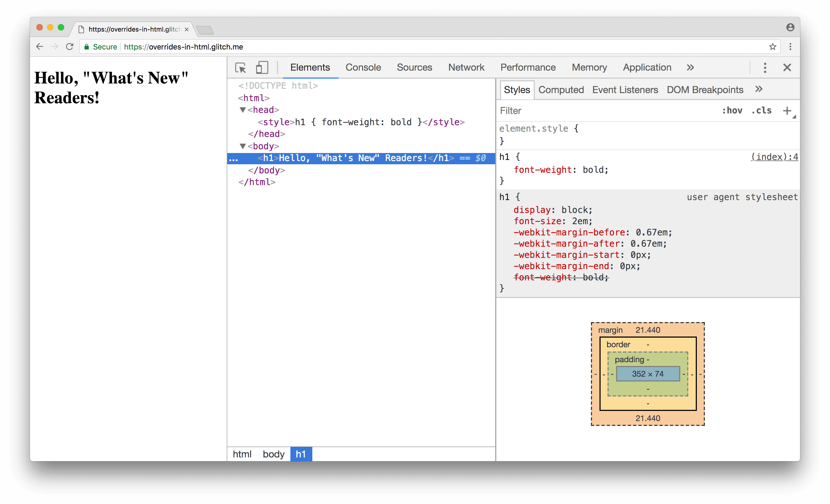Select the inspect element icon

[240, 67]
